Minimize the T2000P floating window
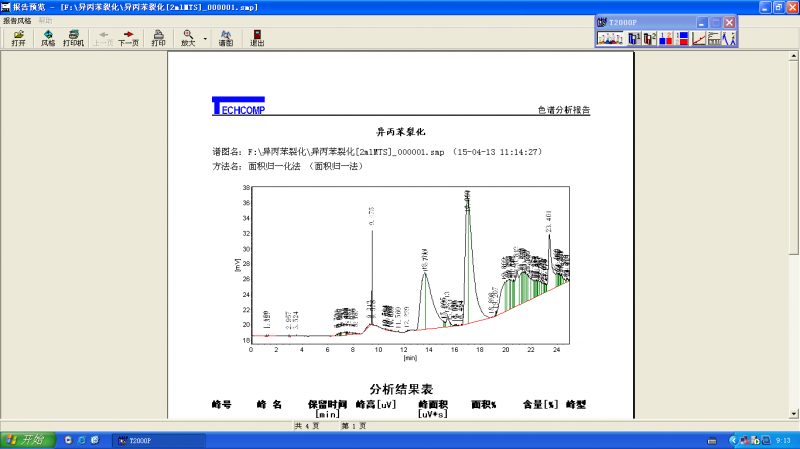Viewport: 800px width, 449px height. (702, 22)
